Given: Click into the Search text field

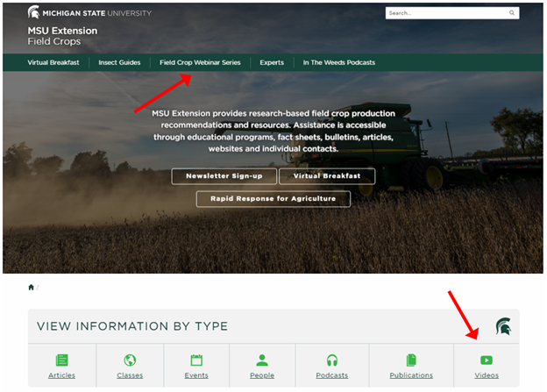Looking at the screenshot, I should coord(444,13).
